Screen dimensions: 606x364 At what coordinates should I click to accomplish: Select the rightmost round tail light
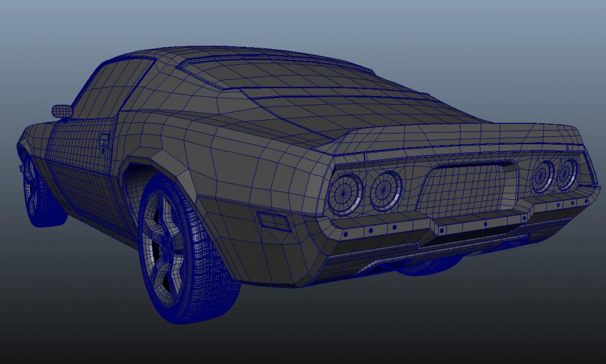(567, 174)
